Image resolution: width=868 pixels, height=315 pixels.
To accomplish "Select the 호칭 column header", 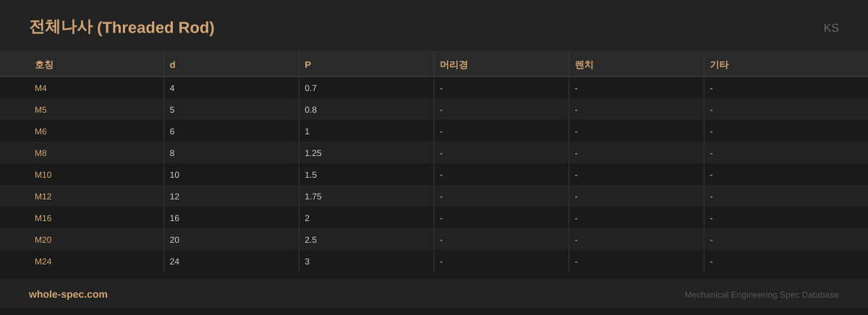I will pos(44,64).
